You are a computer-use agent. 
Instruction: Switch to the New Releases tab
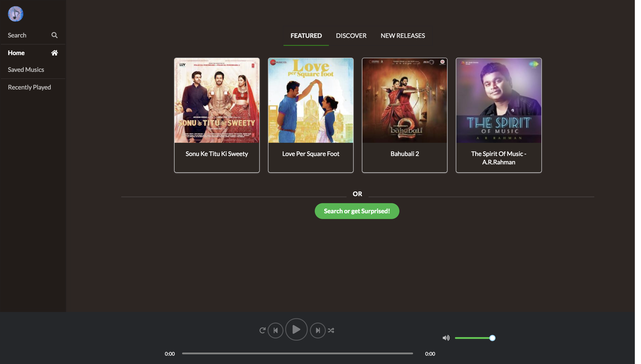pos(403,36)
